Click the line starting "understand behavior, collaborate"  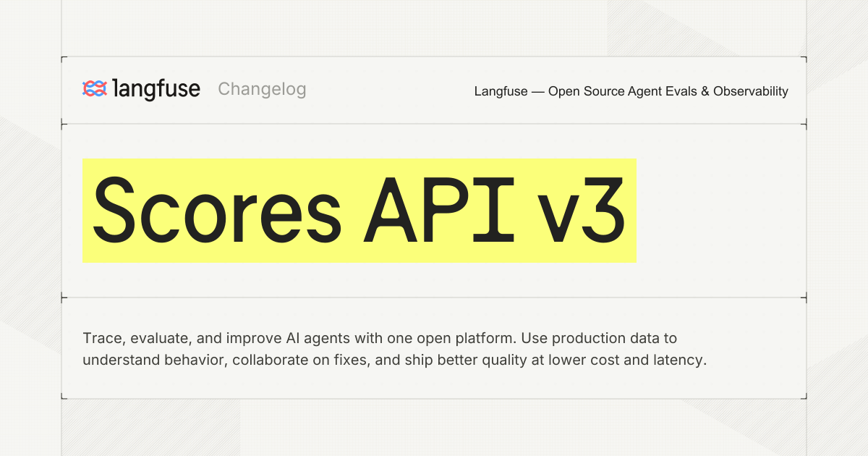click(394, 360)
